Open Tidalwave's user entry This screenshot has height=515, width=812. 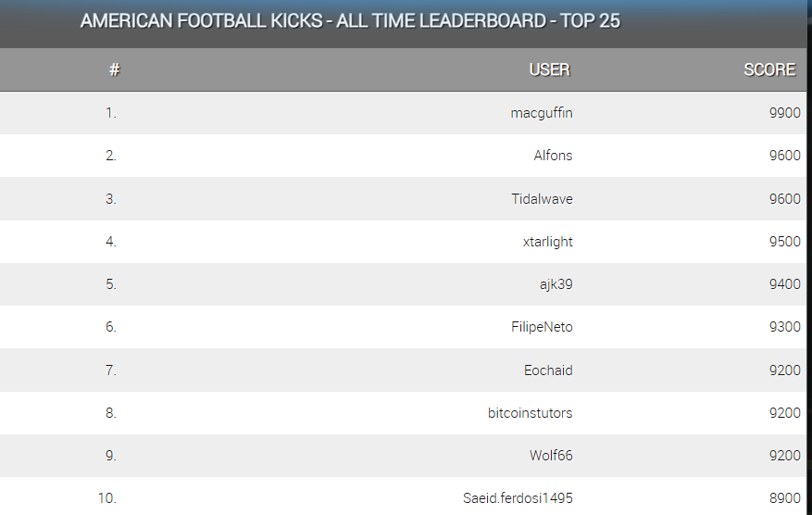tap(542, 199)
